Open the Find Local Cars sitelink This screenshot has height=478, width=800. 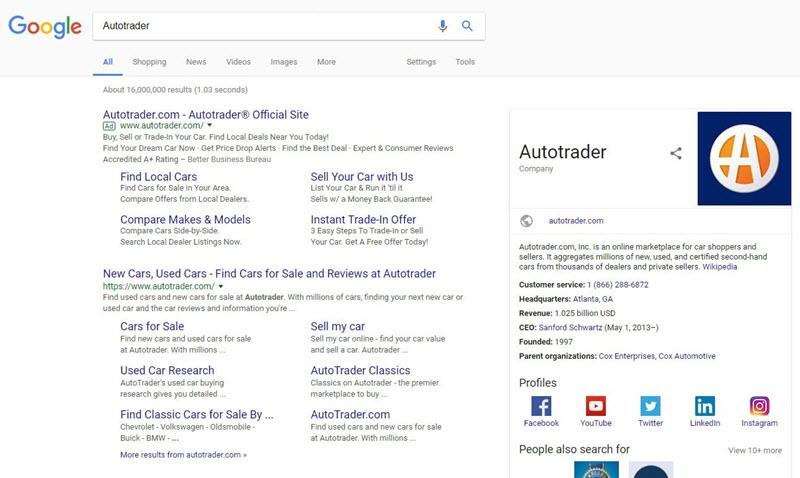[159, 177]
